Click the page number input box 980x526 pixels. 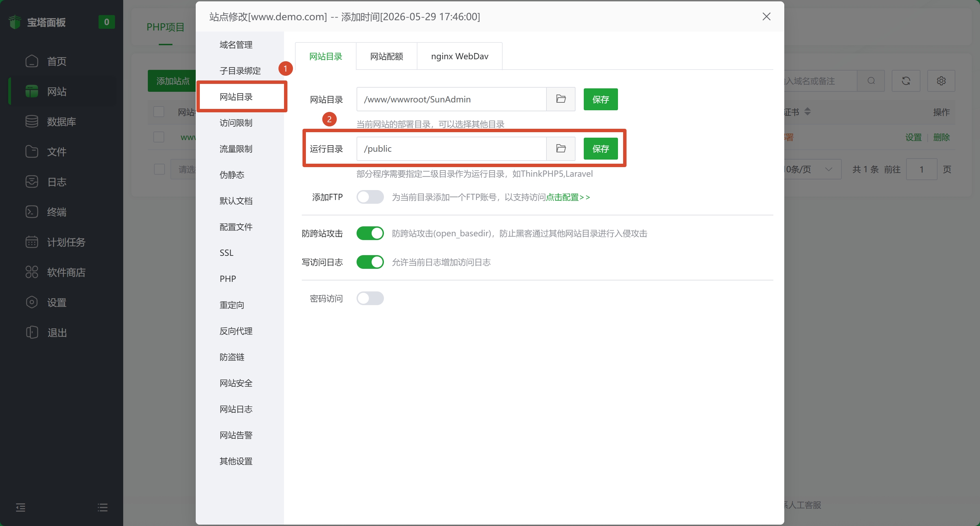pyautogui.click(x=921, y=170)
